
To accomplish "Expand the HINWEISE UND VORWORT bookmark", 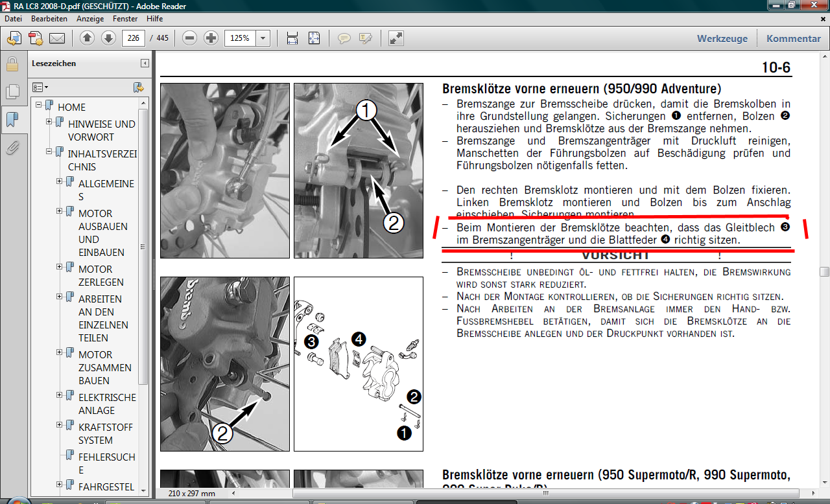I will click(49, 122).
